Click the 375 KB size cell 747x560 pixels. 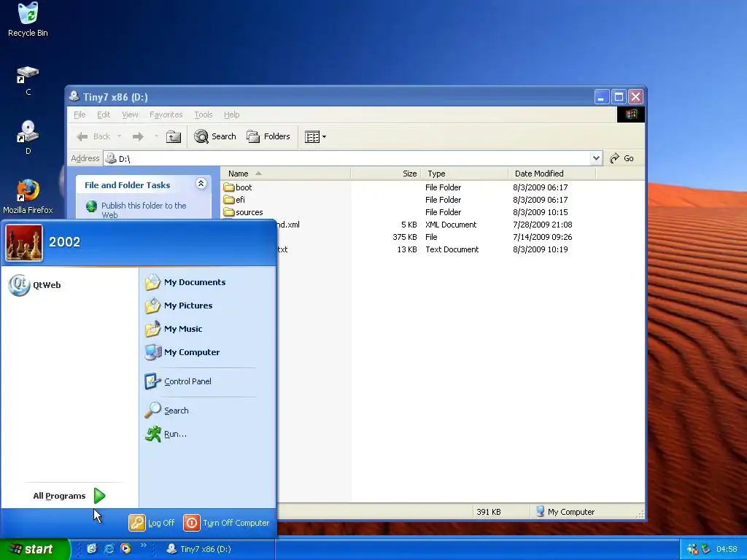pos(404,237)
